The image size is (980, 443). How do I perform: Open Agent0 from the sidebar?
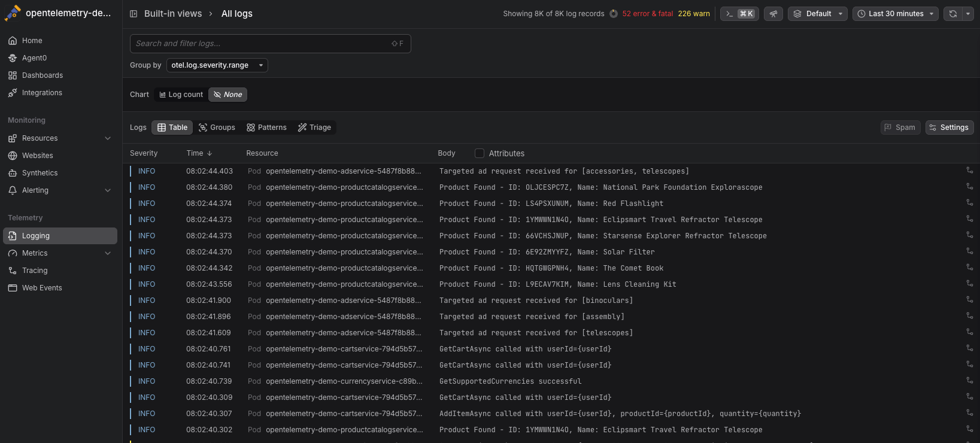[x=34, y=58]
